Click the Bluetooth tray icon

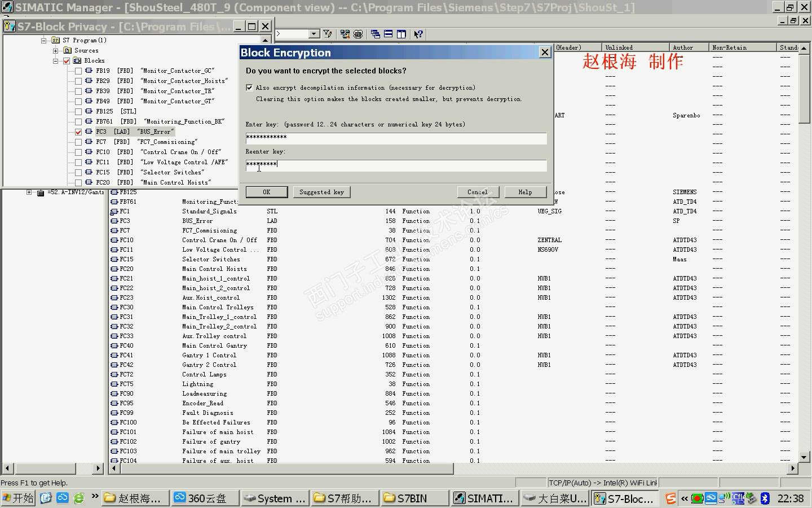[x=765, y=498]
